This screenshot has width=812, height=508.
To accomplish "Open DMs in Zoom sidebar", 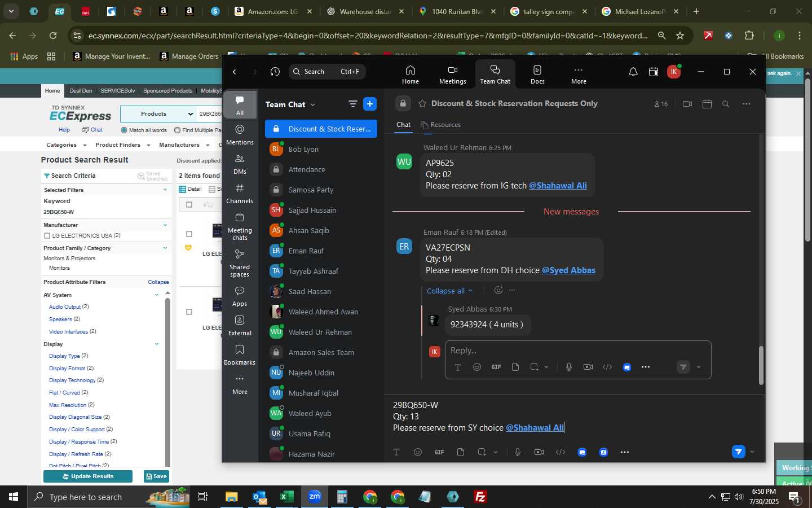I will coord(240,164).
